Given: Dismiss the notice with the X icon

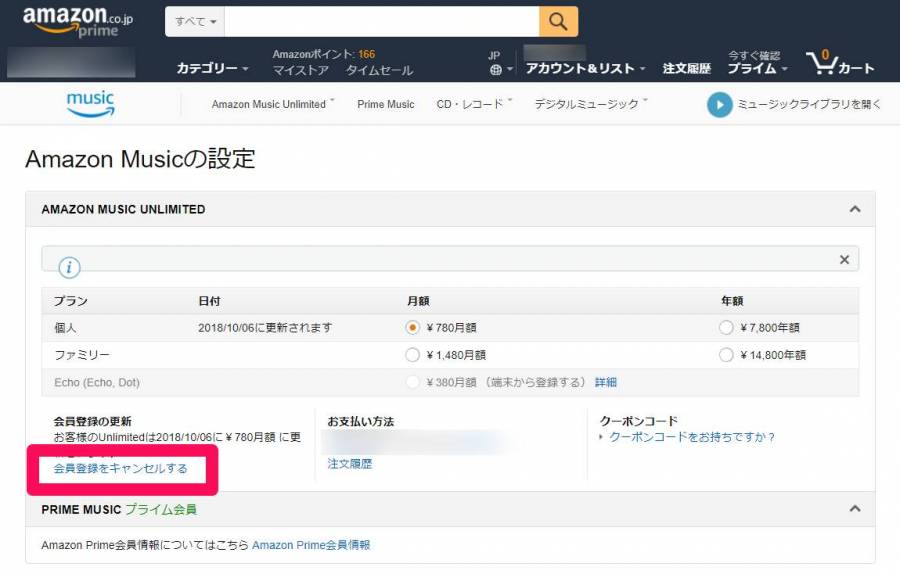Looking at the screenshot, I should 844,259.
